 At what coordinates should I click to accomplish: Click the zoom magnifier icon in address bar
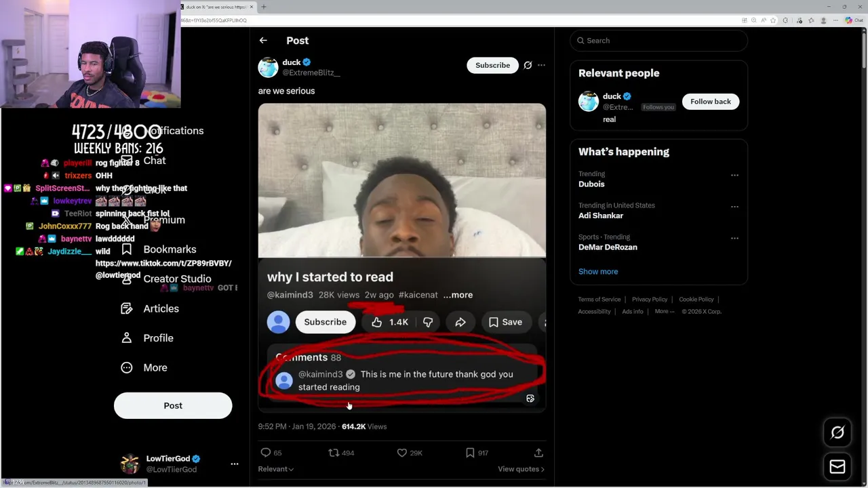(x=754, y=20)
